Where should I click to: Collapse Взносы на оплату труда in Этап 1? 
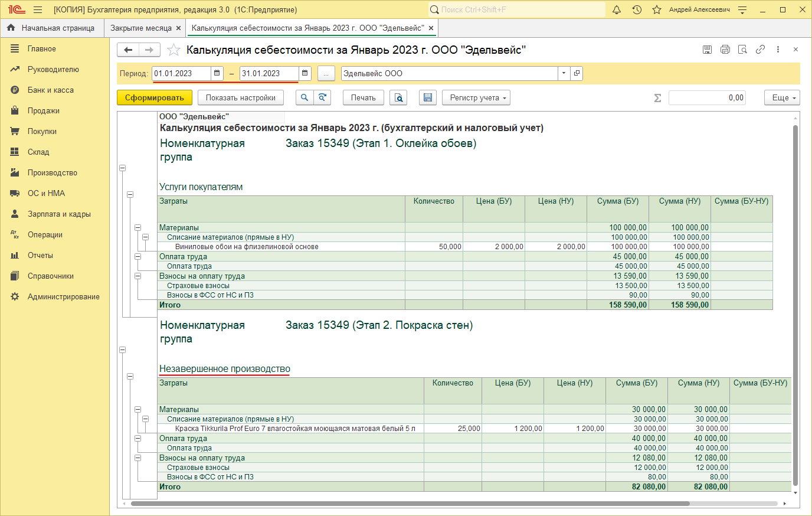137,276
